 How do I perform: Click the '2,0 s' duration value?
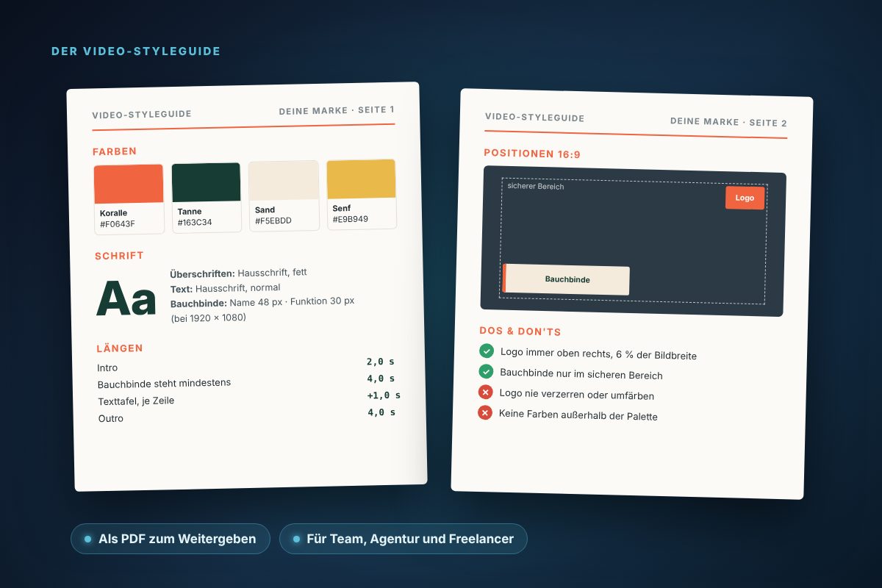point(381,362)
